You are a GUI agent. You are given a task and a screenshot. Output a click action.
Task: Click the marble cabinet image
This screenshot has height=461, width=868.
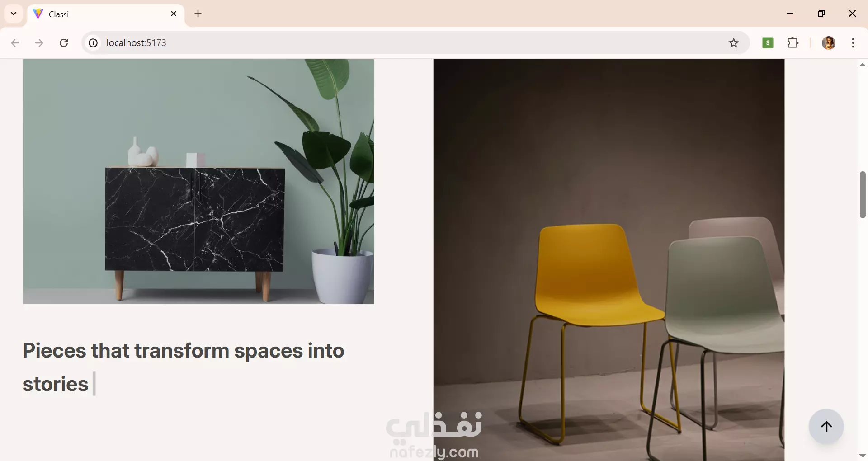(198, 182)
